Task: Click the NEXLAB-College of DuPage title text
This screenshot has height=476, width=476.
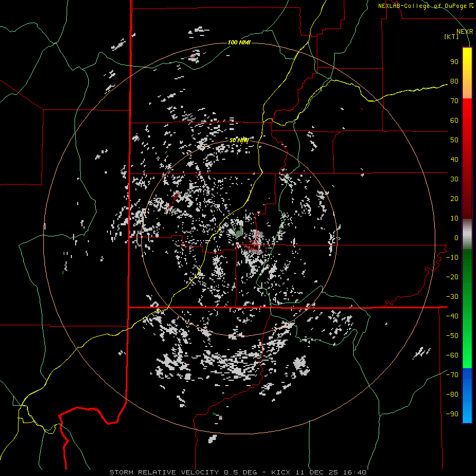Action: 425,6
